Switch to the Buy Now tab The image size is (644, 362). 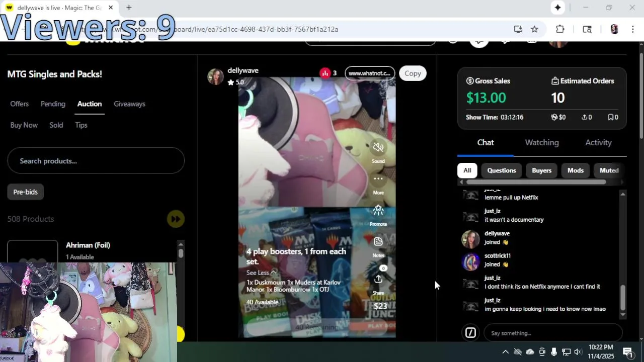click(x=24, y=125)
